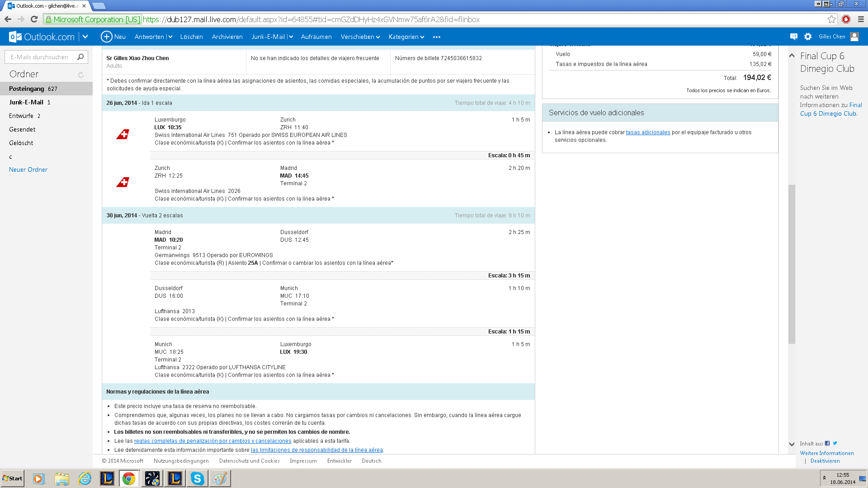Click the browser back arrow
This screenshot has height=488, width=868.
coord(8,19)
